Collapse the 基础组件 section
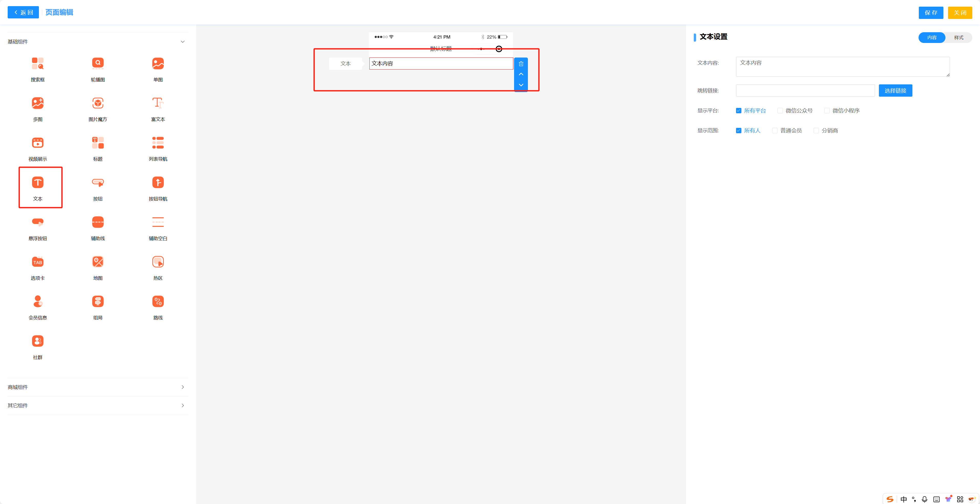Screen dimensions: 980x504 tap(183, 42)
